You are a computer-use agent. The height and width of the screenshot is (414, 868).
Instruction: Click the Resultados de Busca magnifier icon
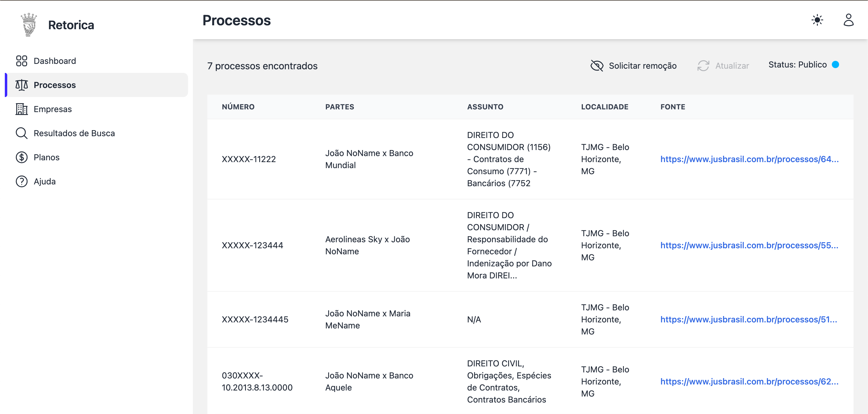[x=22, y=133]
